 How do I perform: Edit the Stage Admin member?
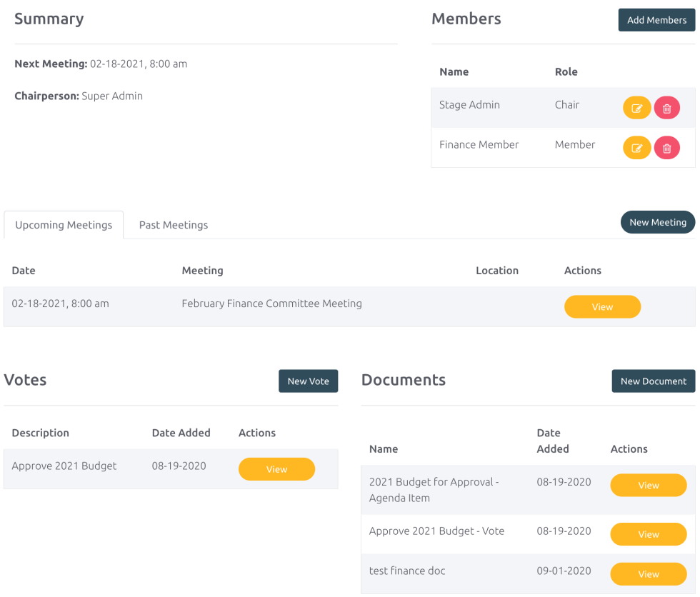coord(636,108)
